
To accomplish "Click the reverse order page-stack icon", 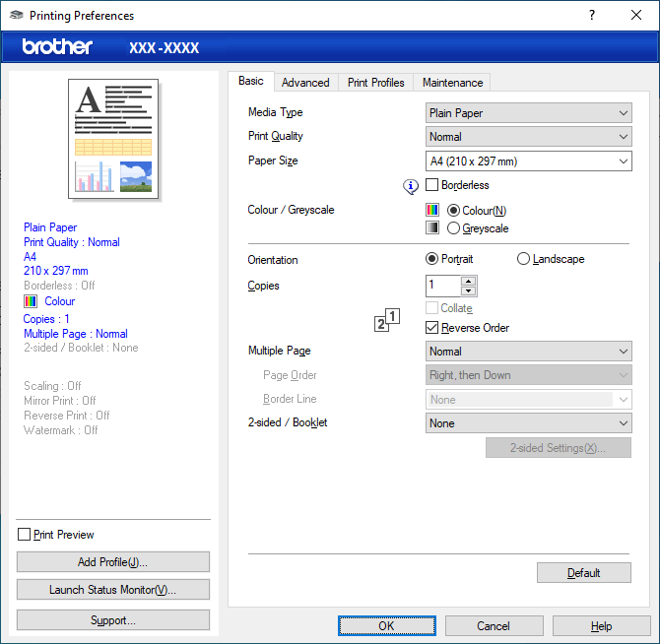I will pyautogui.click(x=387, y=320).
